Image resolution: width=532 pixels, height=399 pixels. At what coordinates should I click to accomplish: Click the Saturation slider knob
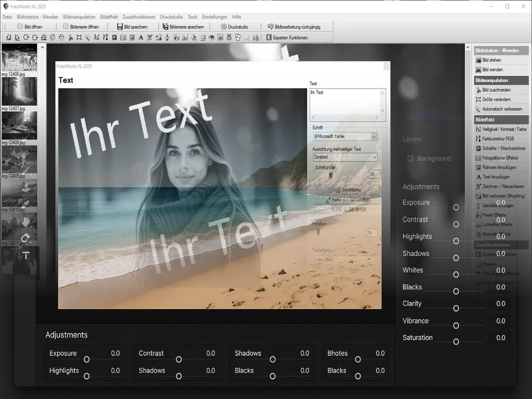(x=456, y=341)
